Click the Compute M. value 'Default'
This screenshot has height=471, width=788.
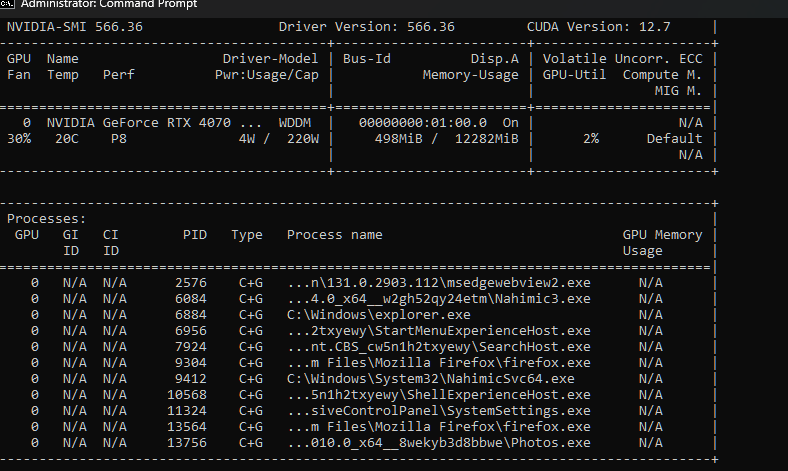pyautogui.click(x=674, y=139)
